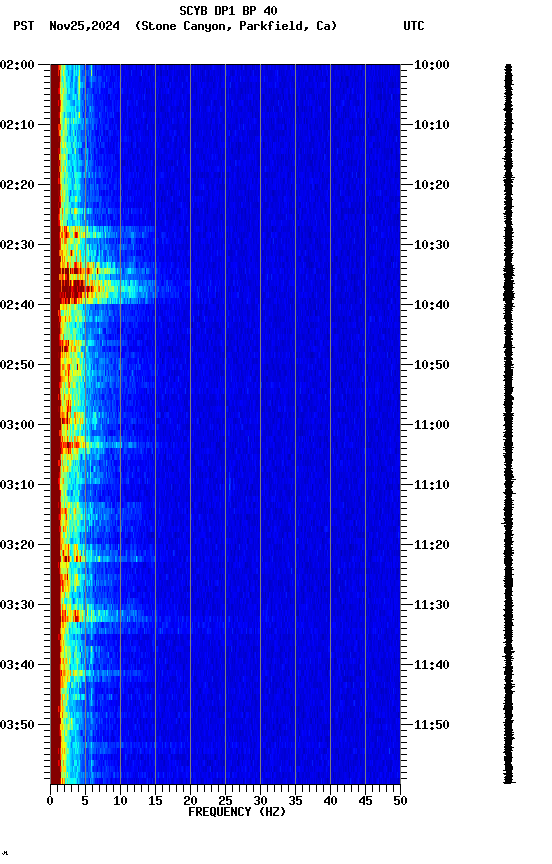Click the PST time label '02:30'
The width and height of the screenshot is (552, 864).
(17, 245)
